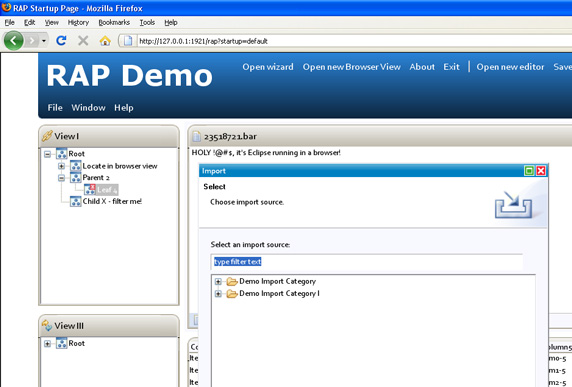Open the RAP Demo Window menu
The height and width of the screenshot is (387, 572).
click(88, 108)
